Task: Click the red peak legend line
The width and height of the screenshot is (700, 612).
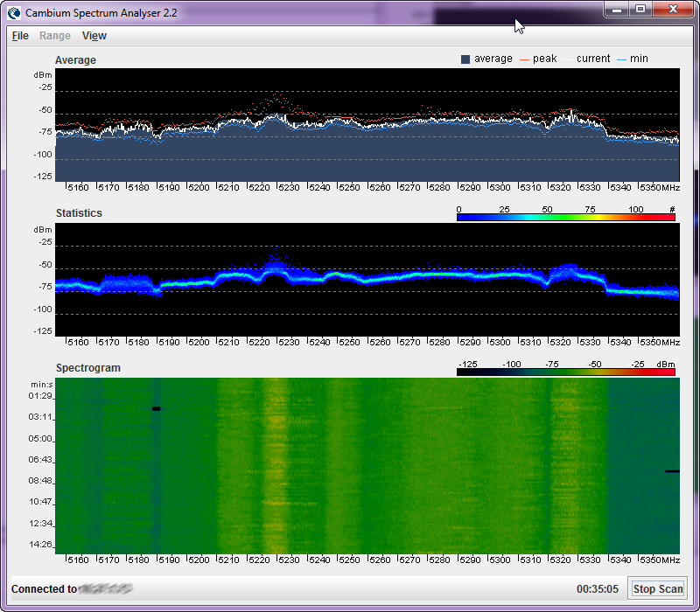Action: [526, 59]
